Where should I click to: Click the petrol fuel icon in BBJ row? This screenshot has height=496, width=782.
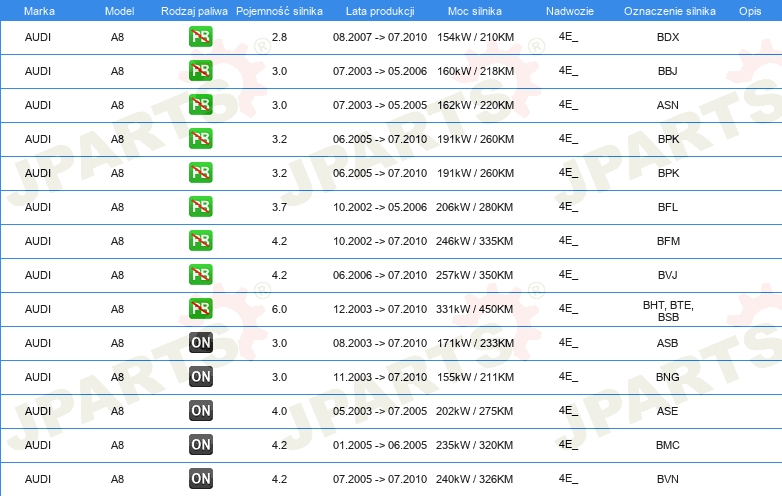[200, 71]
